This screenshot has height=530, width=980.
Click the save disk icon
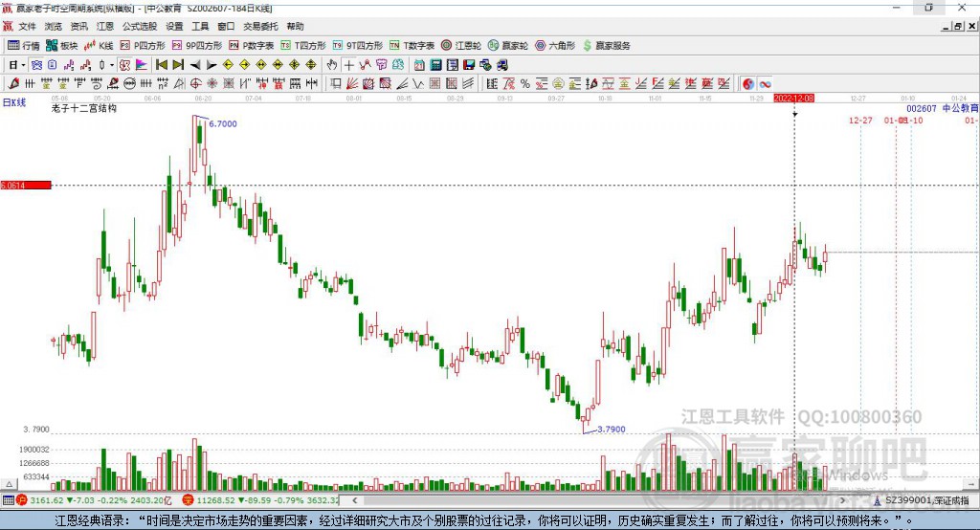469,65
